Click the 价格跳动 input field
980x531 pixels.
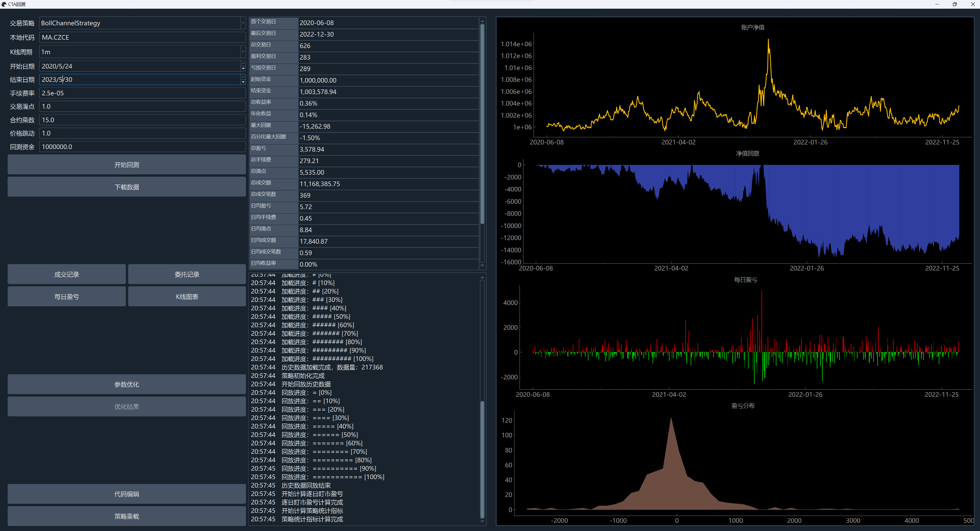click(142, 133)
